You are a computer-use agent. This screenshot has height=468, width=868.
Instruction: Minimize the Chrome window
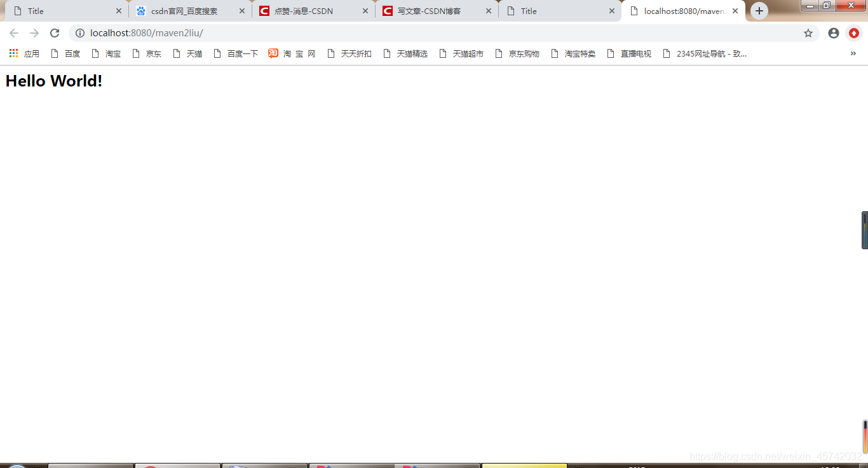click(x=810, y=6)
